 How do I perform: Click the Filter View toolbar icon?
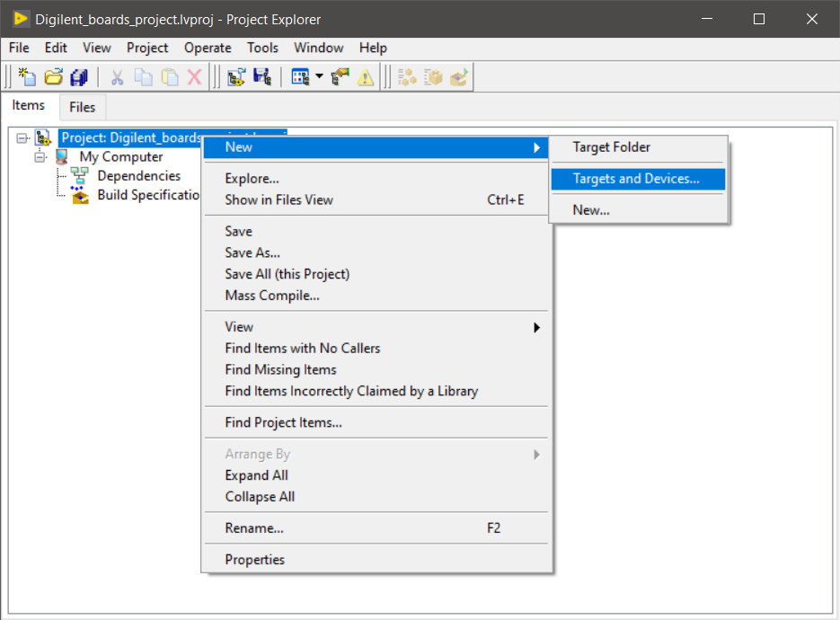tap(301, 77)
